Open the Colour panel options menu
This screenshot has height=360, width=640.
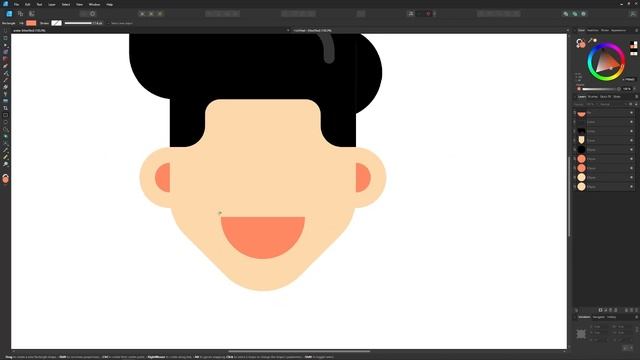636,30
